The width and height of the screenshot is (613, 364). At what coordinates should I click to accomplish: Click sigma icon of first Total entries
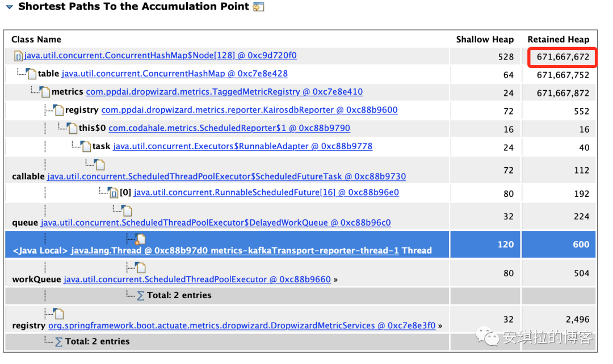tap(141, 295)
